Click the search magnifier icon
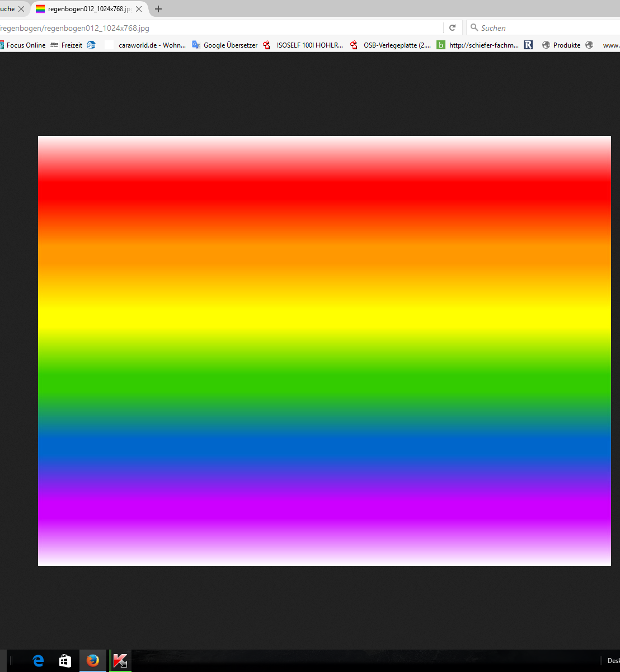Image resolution: width=620 pixels, height=672 pixels. [474, 27]
